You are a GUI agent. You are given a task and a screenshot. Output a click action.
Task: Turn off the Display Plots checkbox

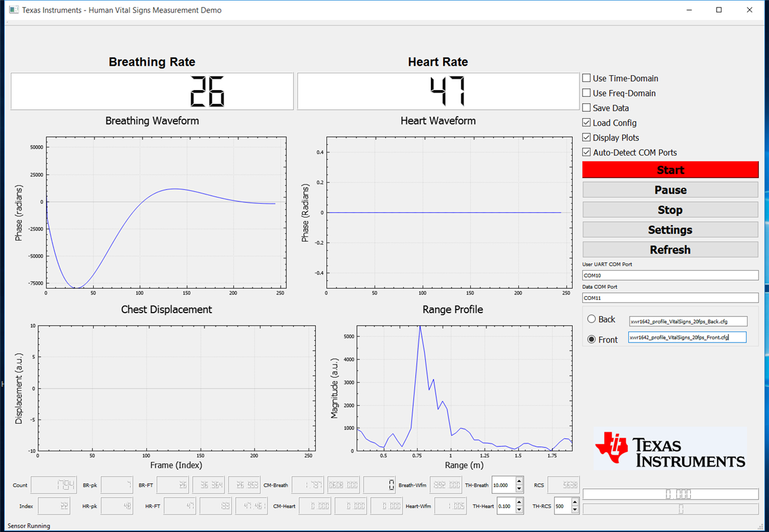point(586,138)
